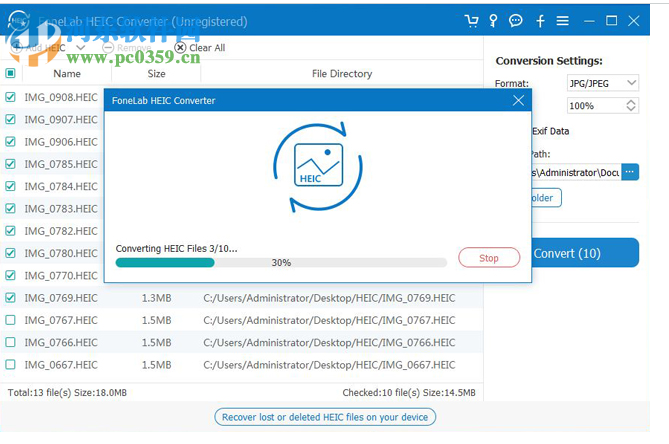The image size is (669, 444).
Task: Click the directory path of IMG_0767.HEIC
Action: [x=329, y=320]
